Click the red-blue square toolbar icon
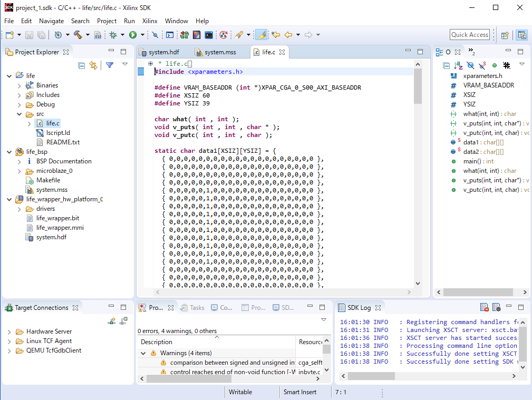The height and width of the screenshot is (400, 532). (x=197, y=35)
